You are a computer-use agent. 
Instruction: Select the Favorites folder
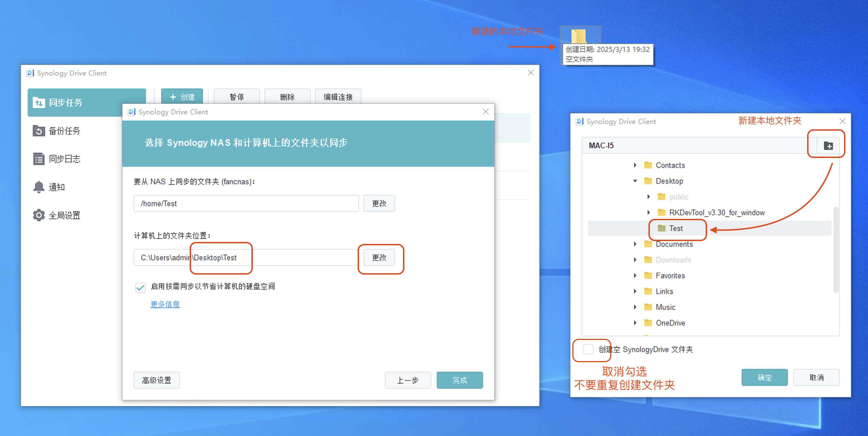[x=670, y=275]
